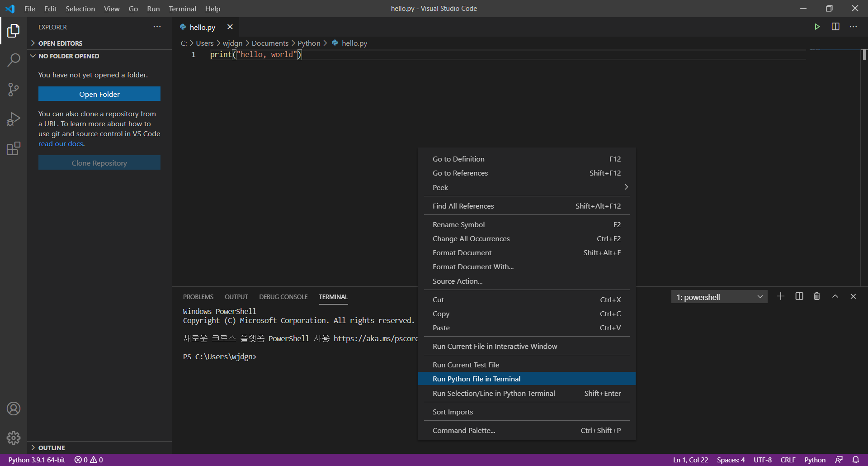868x466 pixels.
Task: Choose Sort Imports
Action: click(527, 412)
